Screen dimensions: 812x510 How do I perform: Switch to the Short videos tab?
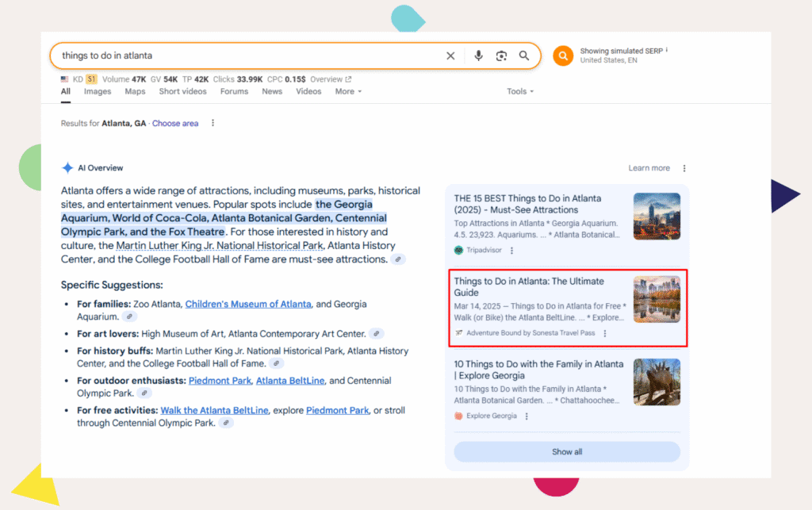click(x=183, y=91)
